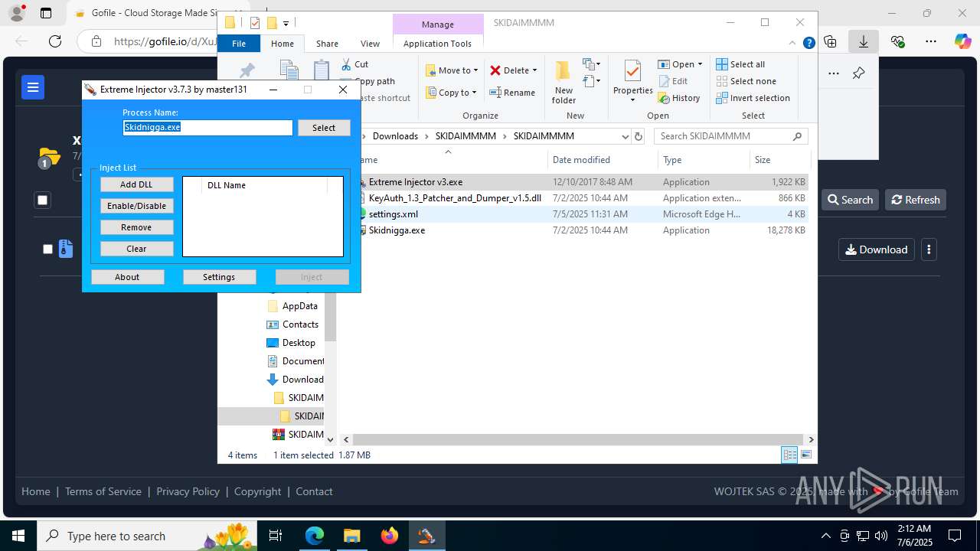Screen dimensions: 980x551
Task: Click the red Delete icon
Action: tap(495, 70)
